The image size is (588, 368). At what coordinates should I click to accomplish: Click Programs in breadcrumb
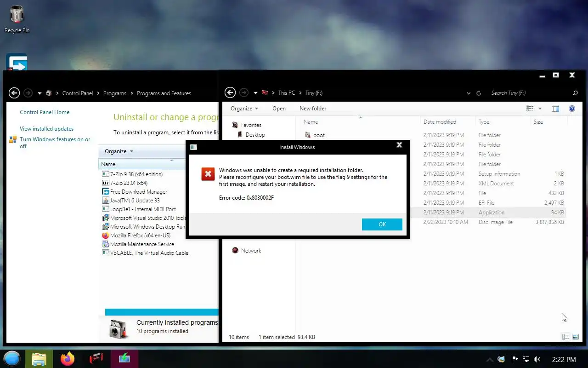115,93
